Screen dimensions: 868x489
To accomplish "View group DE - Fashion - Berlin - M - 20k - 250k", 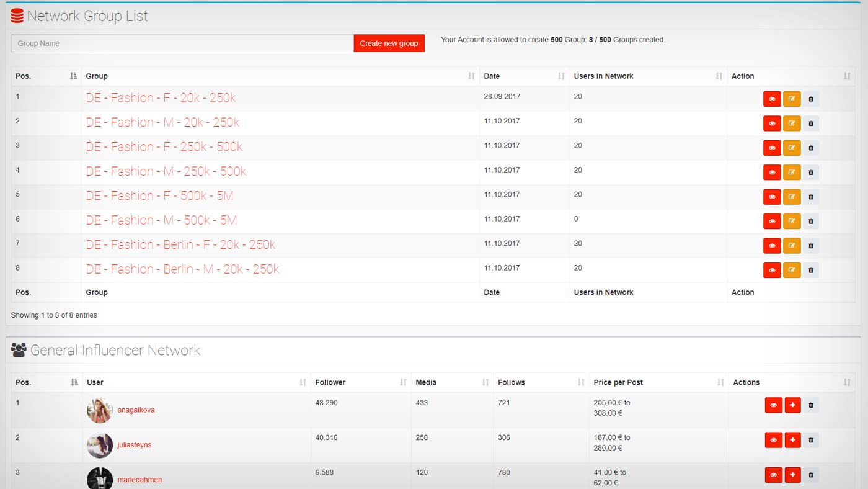I will pyautogui.click(x=772, y=271).
